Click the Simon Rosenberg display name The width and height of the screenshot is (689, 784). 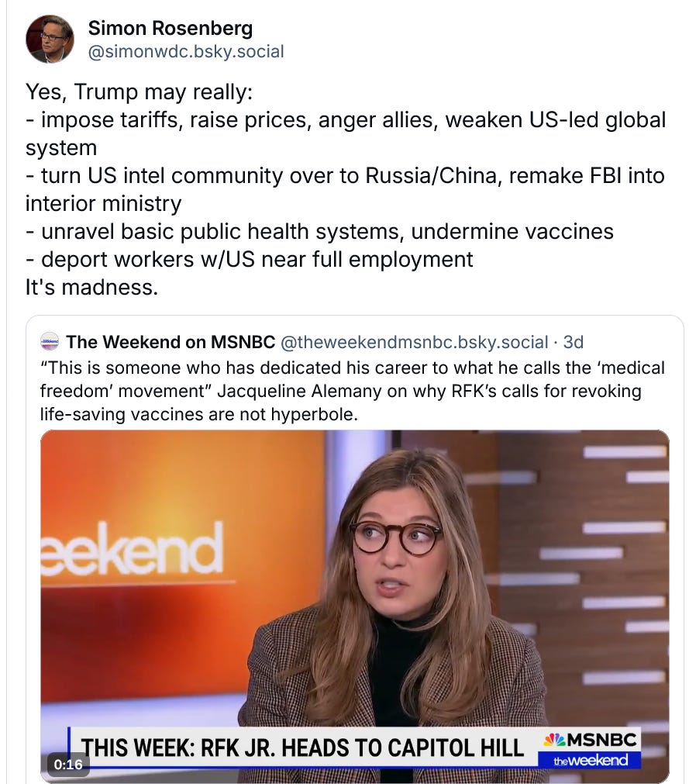point(171,28)
